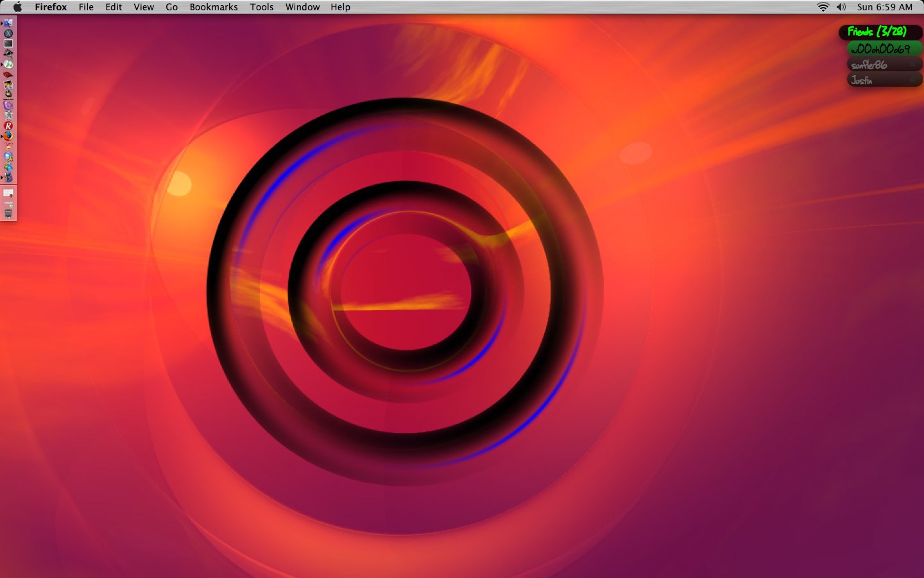This screenshot has width=924, height=578.
Task: Select buddy sunfler86 in friends list
Action: coord(869,65)
